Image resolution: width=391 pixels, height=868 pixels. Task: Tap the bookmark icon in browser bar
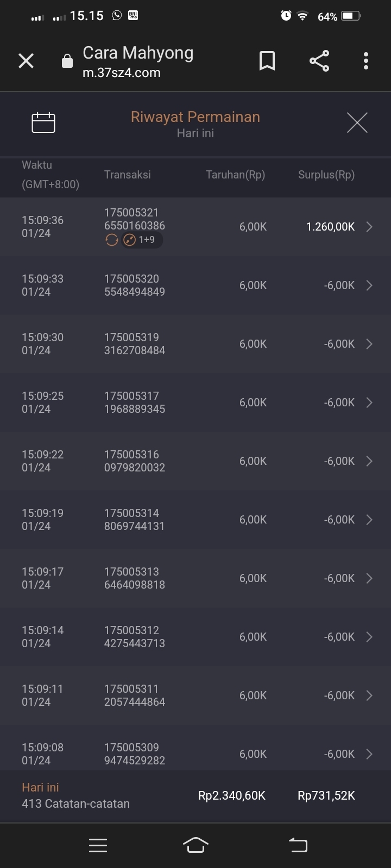tap(267, 61)
